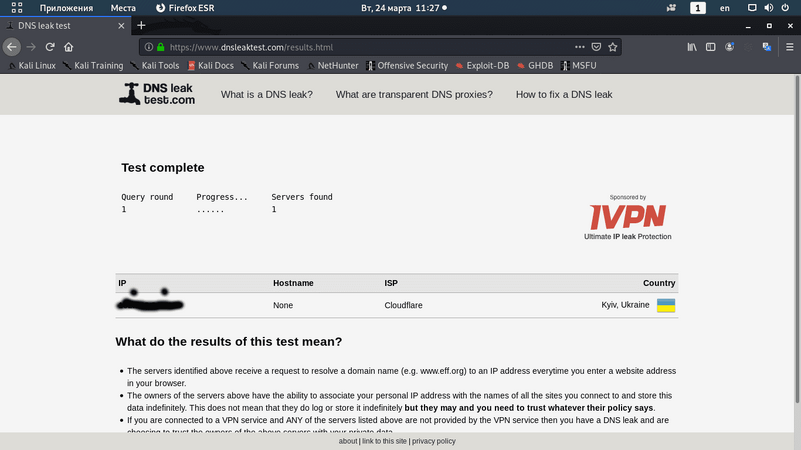Click the 'Hostname' column header

click(x=293, y=283)
